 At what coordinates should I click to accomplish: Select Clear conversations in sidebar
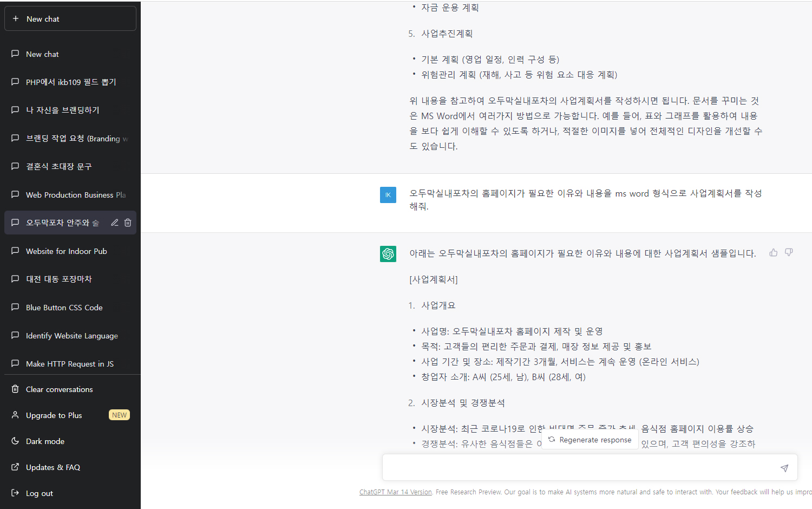click(x=59, y=389)
